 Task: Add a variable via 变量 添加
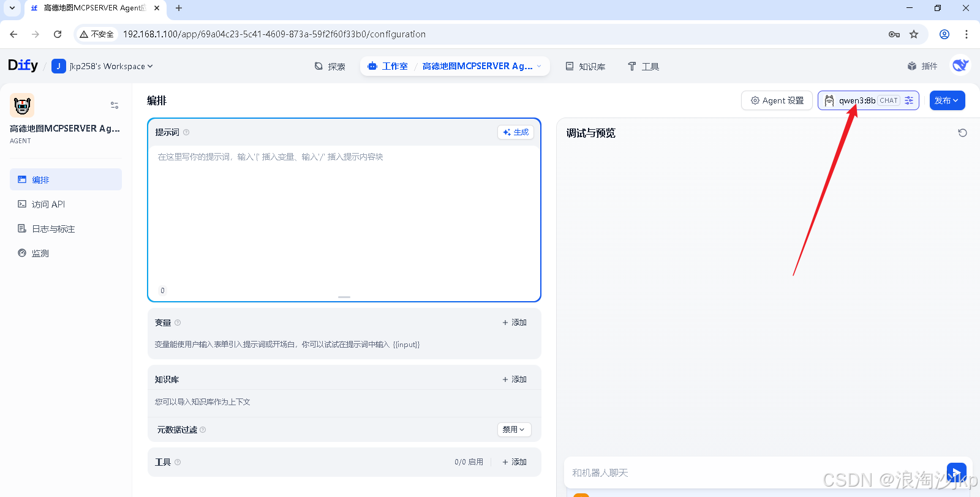click(x=514, y=323)
